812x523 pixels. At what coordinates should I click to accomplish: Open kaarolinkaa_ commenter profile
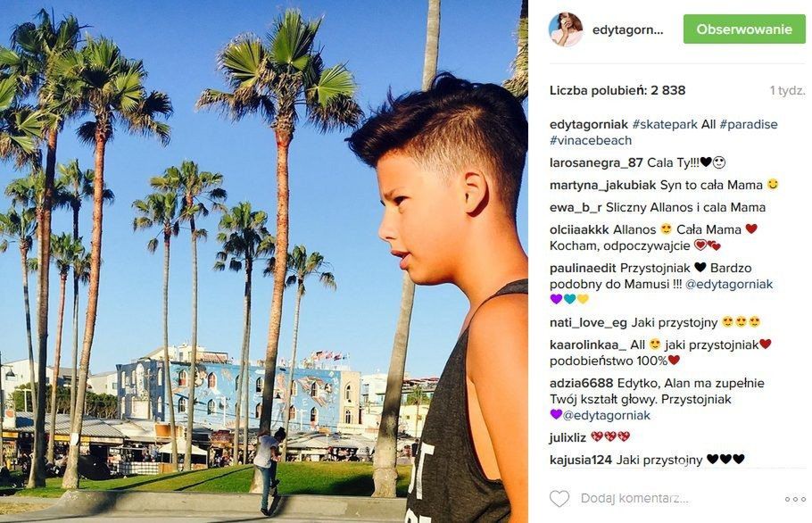(588, 345)
